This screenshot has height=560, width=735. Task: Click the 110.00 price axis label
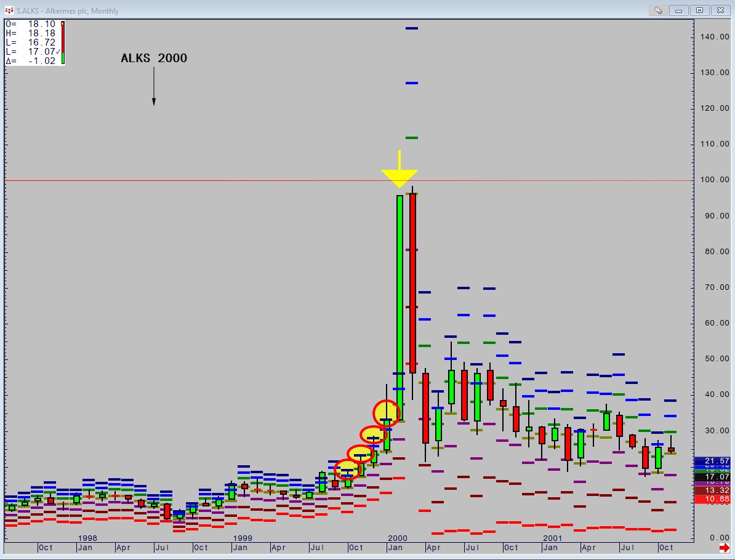point(715,144)
